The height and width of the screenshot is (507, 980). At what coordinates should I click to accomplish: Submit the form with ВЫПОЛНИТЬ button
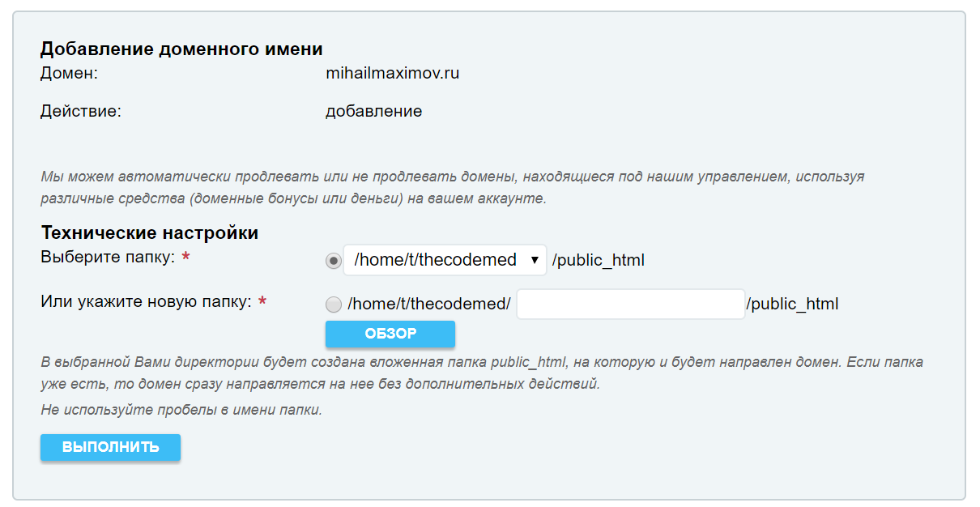110,447
